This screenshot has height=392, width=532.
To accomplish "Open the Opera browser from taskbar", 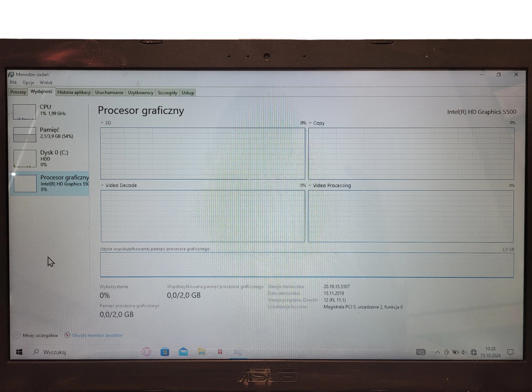I will pyautogui.click(x=147, y=352).
